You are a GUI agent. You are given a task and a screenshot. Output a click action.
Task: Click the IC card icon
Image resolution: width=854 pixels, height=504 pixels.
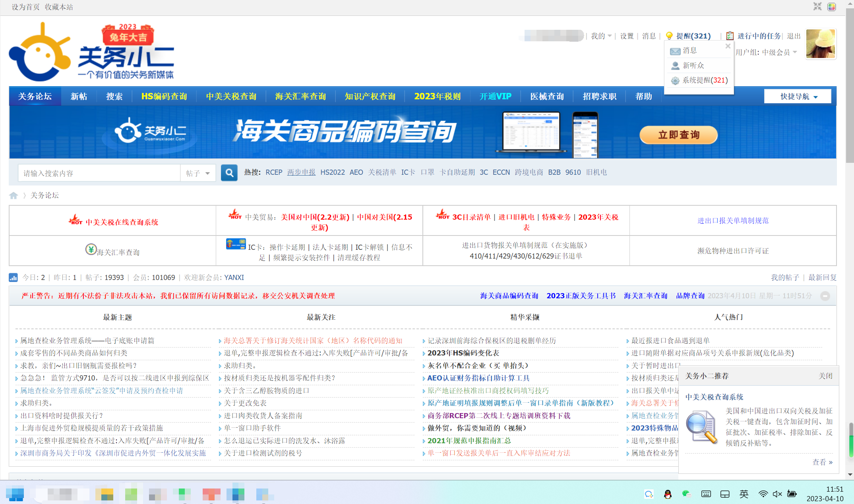tap(236, 244)
